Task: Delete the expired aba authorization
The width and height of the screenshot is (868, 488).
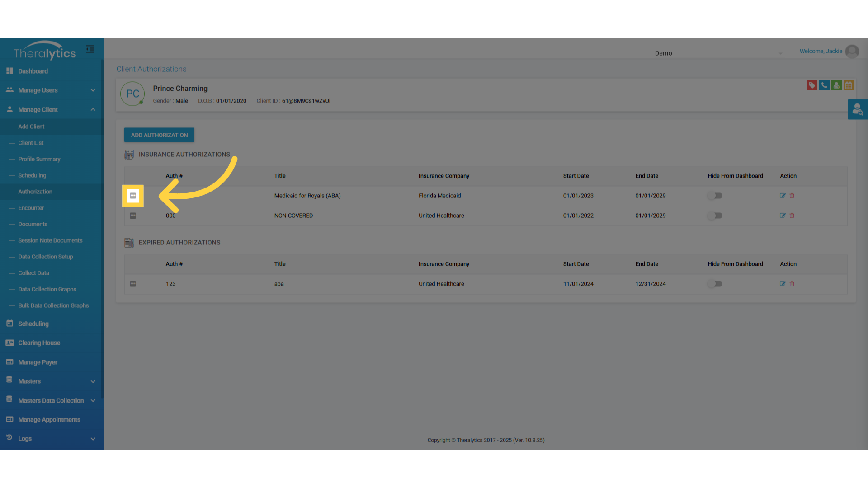Action: tap(792, 284)
